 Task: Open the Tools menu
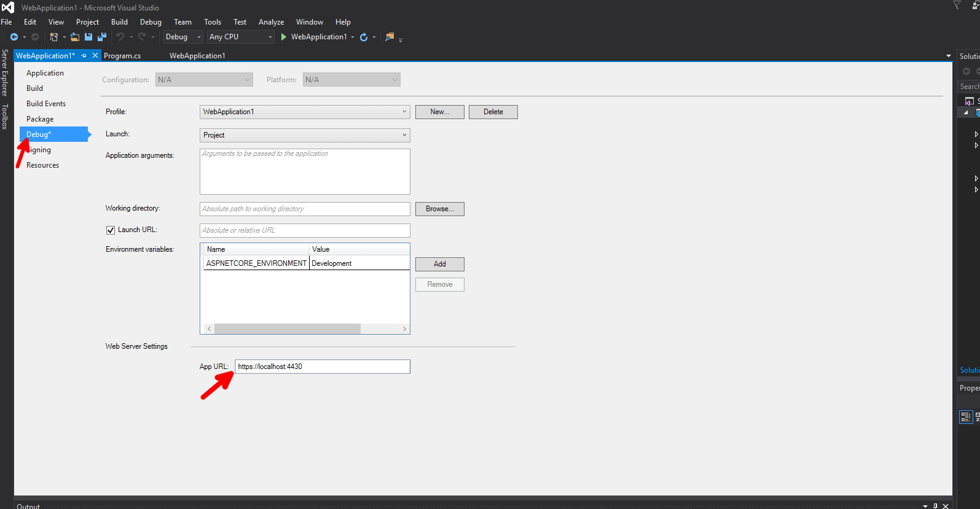[x=213, y=22]
